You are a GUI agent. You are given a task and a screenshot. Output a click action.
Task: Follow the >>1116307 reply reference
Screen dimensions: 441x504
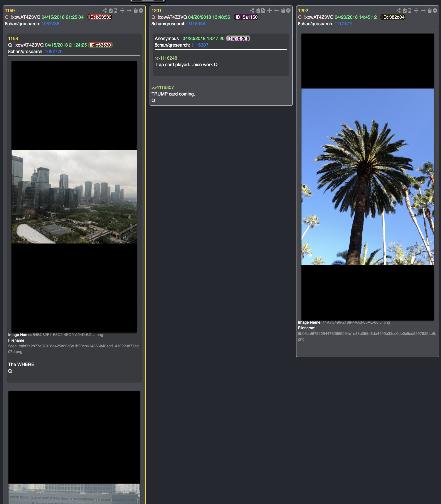[163, 87]
